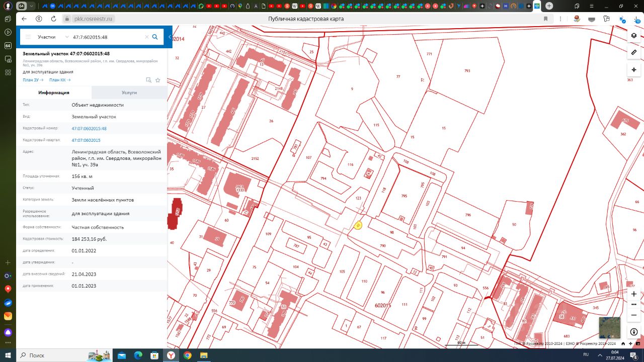Click the cadastral number search input

click(107, 37)
